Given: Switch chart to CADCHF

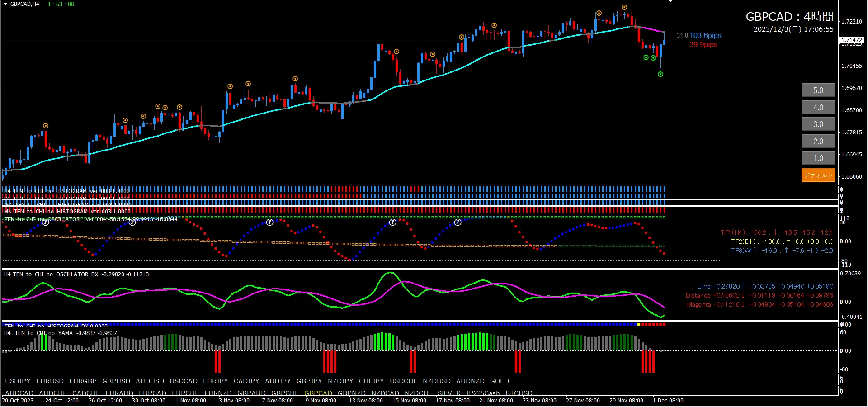Looking at the screenshot, I should pyautogui.click(x=86, y=393).
